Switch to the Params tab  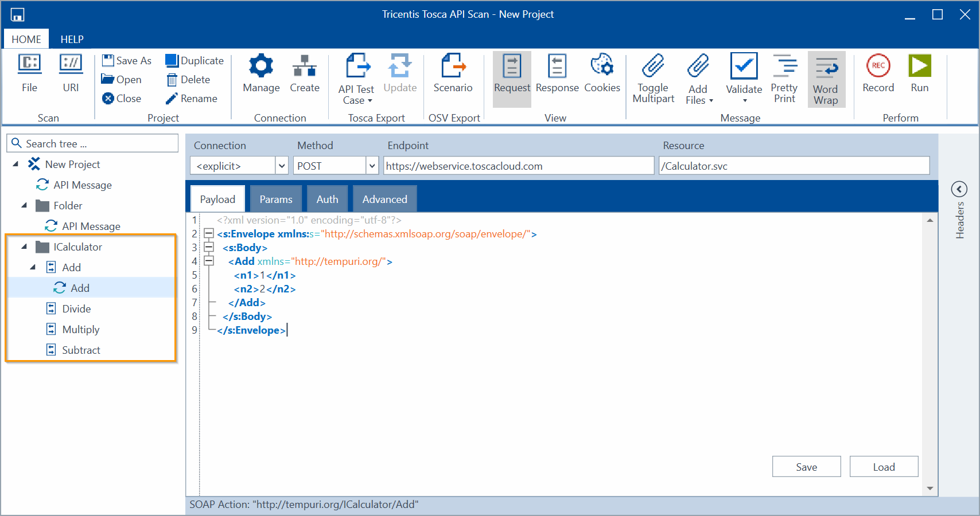pos(275,200)
